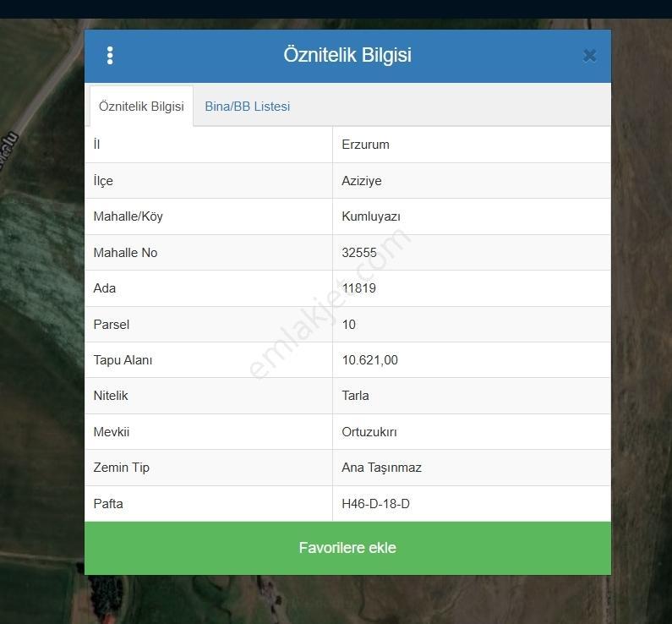Click the Nitelik row label
Image resolution: width=672 pixels, height=624 pixels.
click(111, 396)
